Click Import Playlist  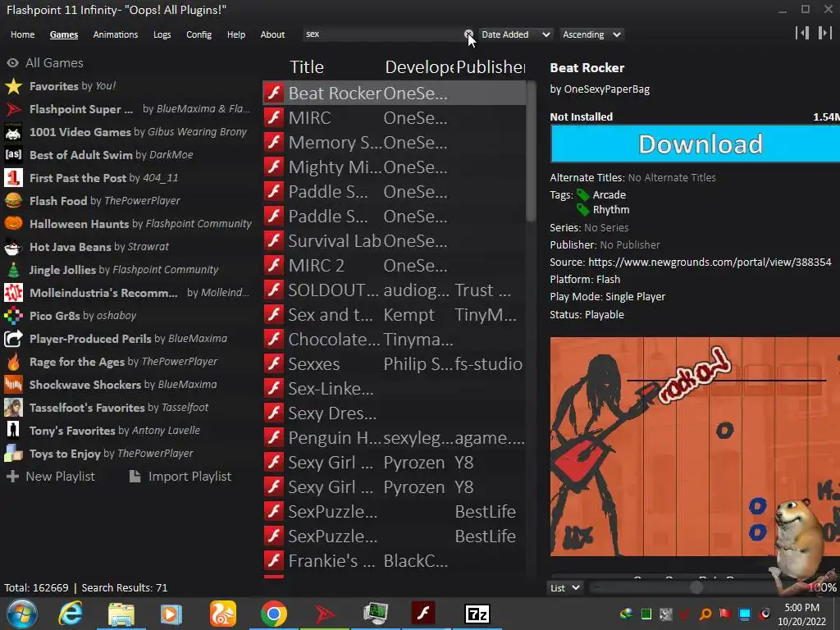(x=180, y=477)
